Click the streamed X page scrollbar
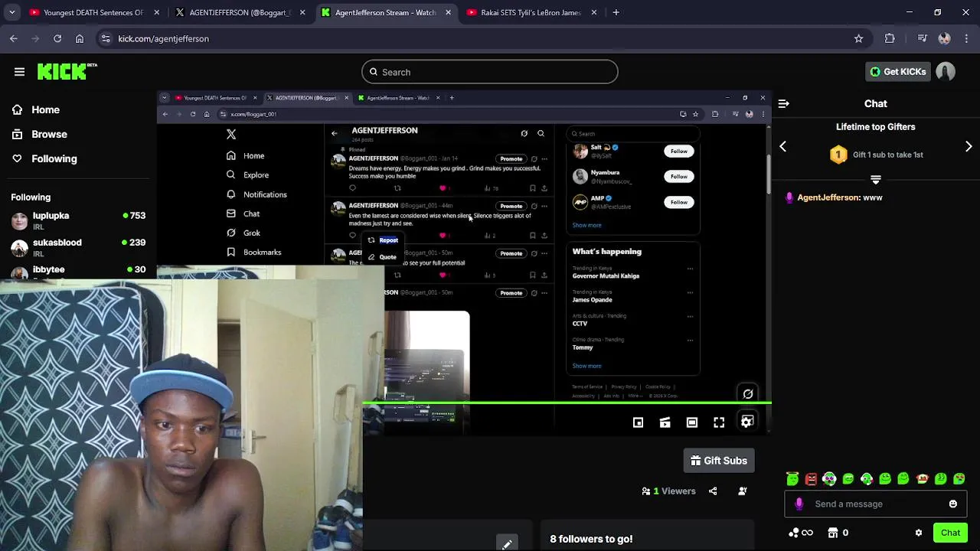Image resolution: width=980 pixels, height=551 pixels. (768, 174)
